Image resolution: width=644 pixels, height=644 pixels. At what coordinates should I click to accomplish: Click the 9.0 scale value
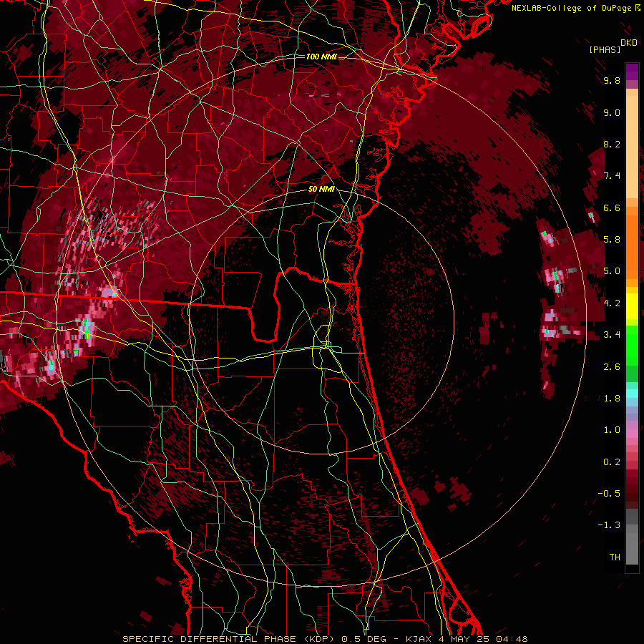click(612, 112)
